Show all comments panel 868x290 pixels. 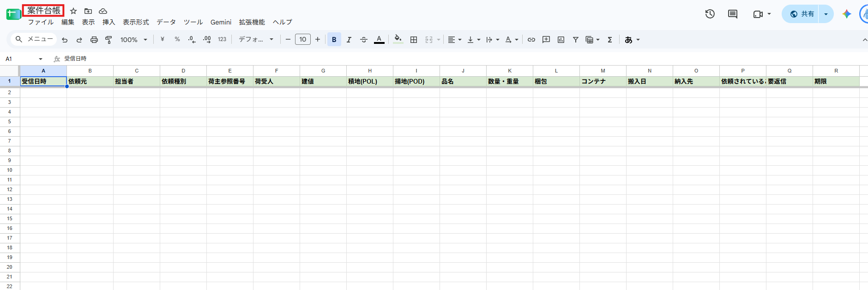tap(733, 14)
